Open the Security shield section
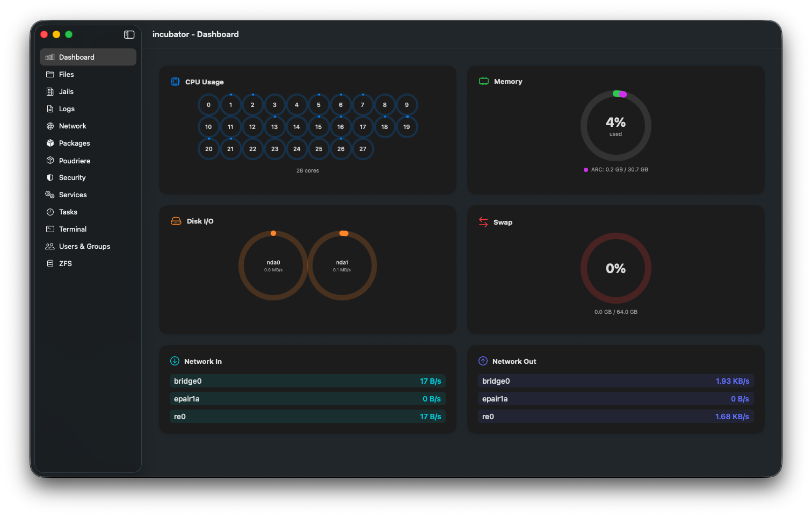The image size is (812, 517). (72, 177)
